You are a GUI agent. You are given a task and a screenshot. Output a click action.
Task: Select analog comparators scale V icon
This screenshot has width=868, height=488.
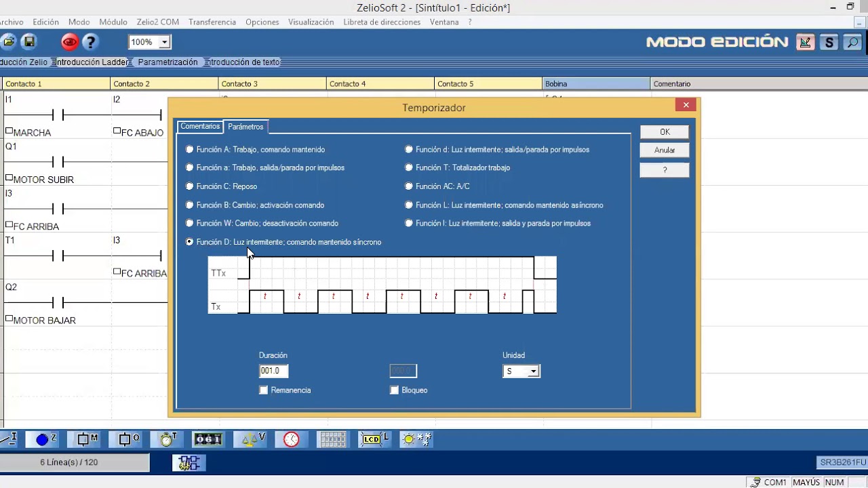point(250,439)
